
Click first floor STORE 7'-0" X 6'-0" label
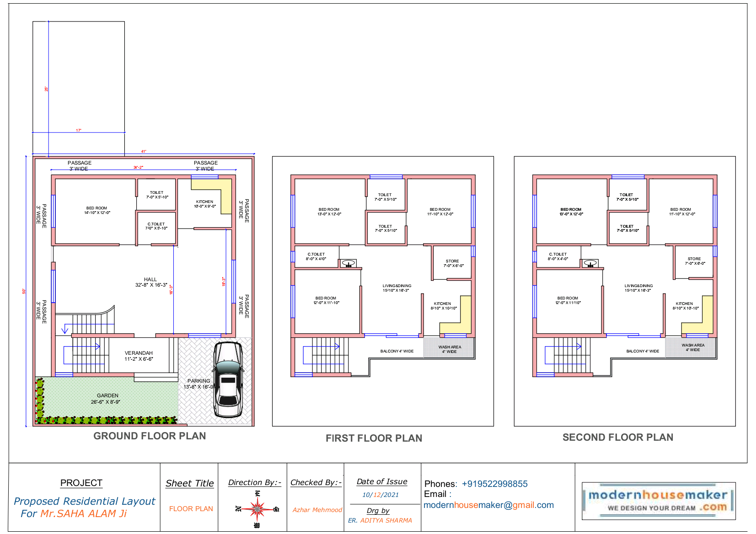click(x=453, y=263)
